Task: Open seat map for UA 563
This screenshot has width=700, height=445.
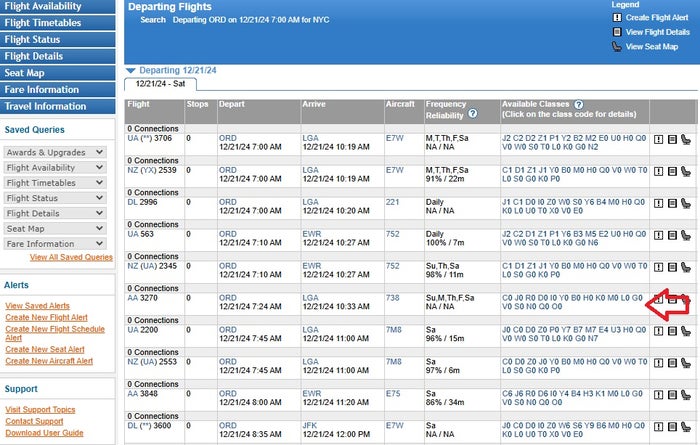Action: [x=686, y=235]
